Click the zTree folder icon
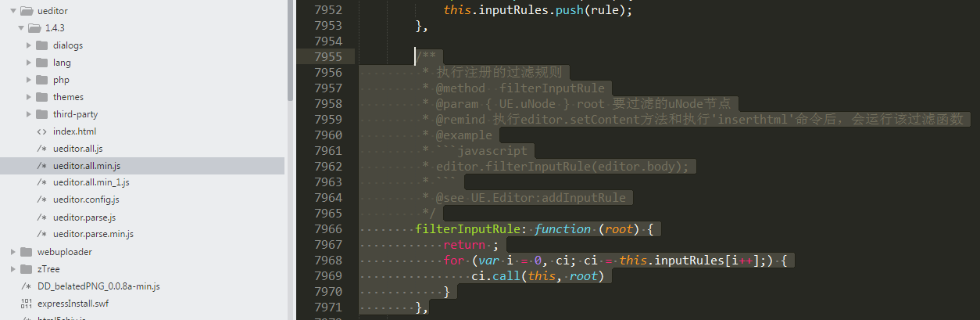980x320 pixels. coord(27,269)
